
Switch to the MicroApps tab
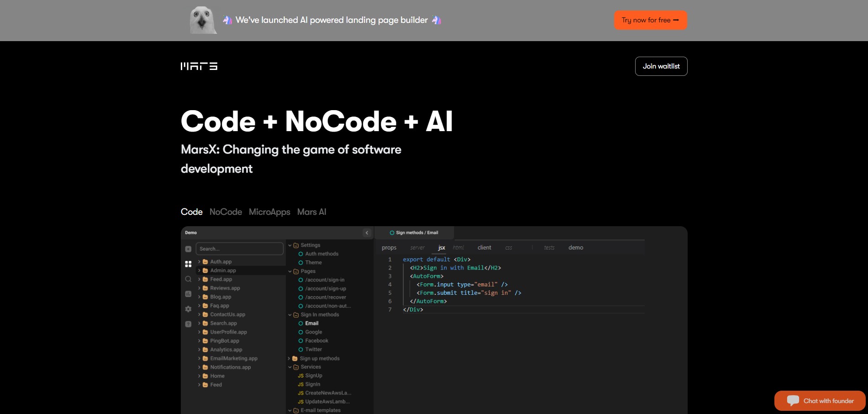(x=269, y=212)
